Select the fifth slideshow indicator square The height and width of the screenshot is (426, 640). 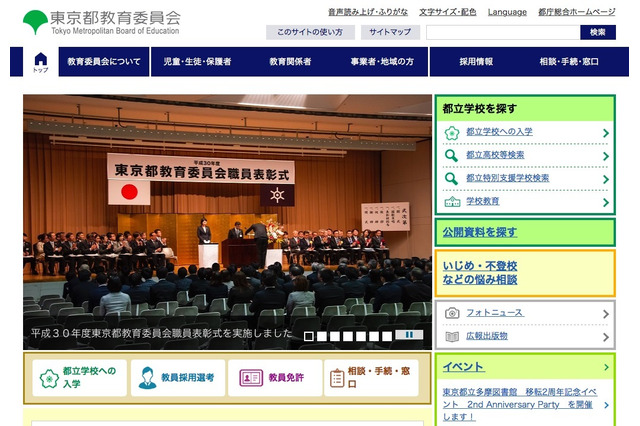tap(361, 336)
